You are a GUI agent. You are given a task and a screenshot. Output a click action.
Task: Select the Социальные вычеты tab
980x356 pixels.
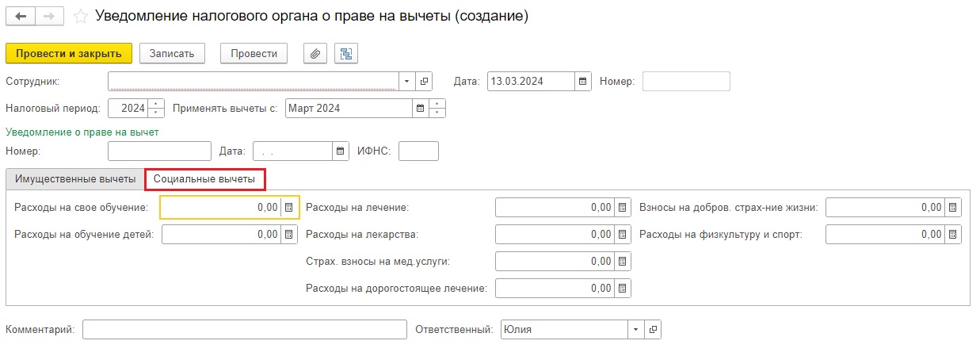pos(204,179)
